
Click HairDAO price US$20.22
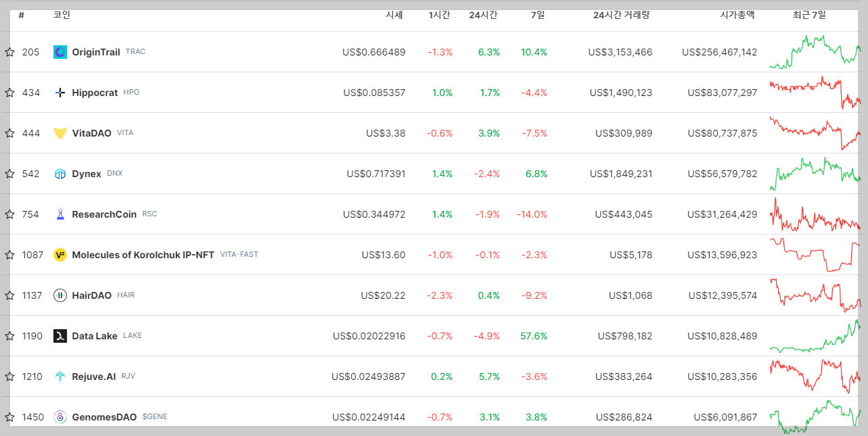[383, 295]
